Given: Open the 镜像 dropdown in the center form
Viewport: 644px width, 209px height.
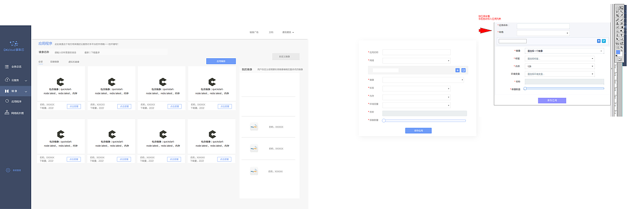Looking at the screenshot, I should pyautogui.click(x=423, y=79).
